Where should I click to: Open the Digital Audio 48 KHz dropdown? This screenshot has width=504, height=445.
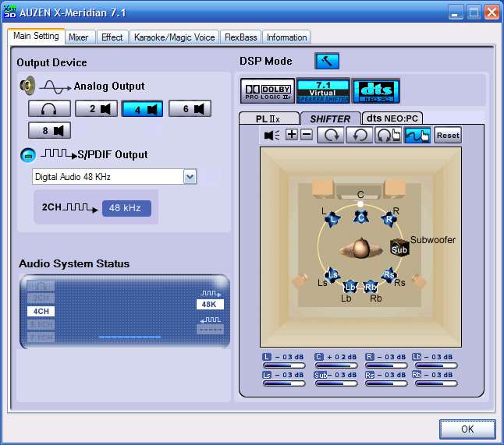click(190, 177)
